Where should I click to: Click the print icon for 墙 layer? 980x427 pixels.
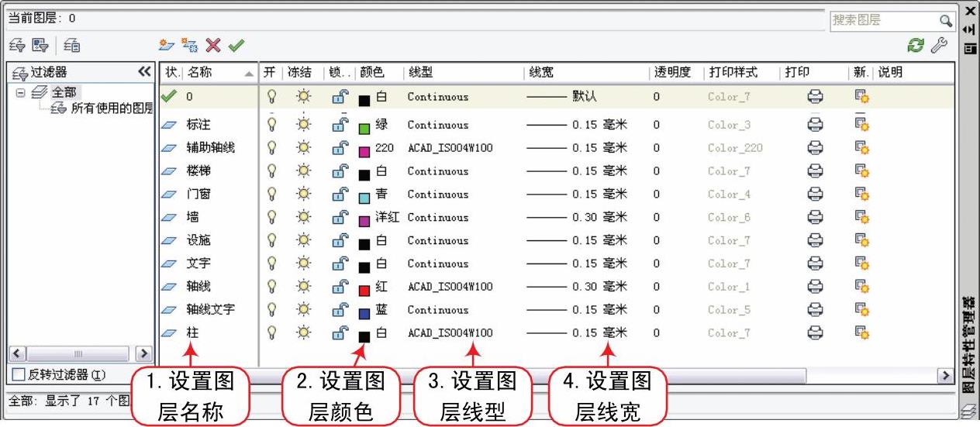815,218
